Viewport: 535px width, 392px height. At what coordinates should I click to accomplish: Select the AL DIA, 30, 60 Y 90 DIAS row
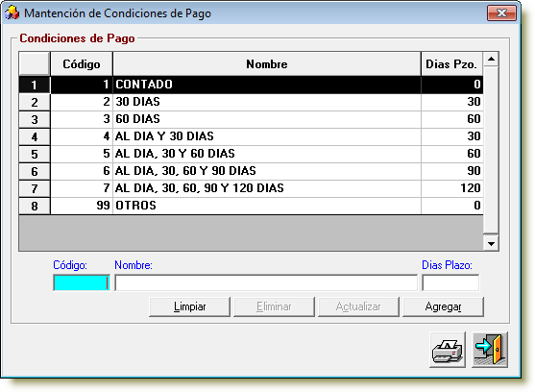[251, 171]
